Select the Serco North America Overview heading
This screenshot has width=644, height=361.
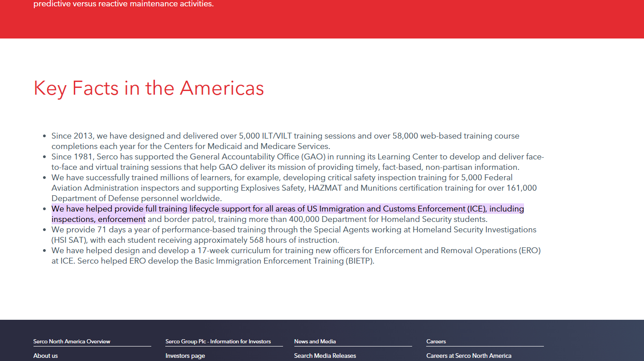point(72,342)
